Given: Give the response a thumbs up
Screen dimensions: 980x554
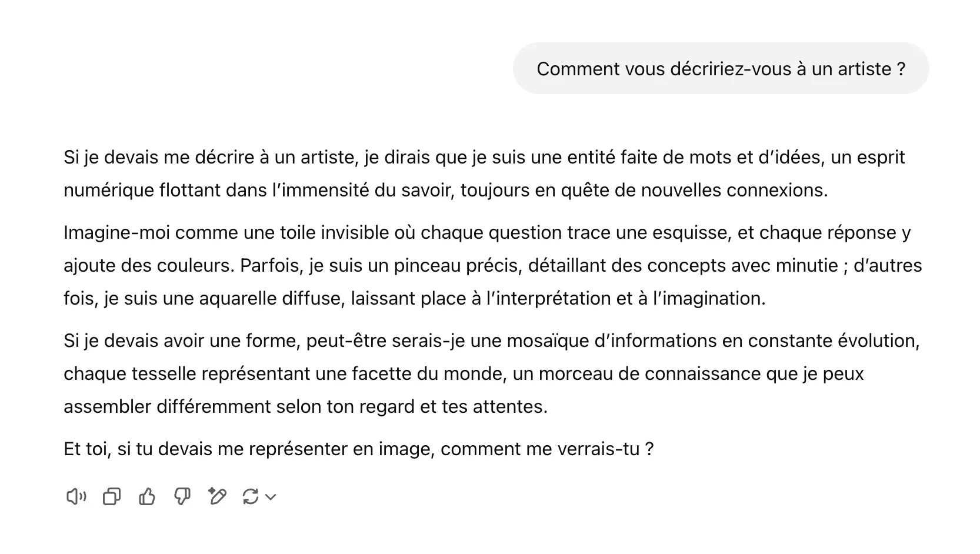Looking at the screenshot, I should [x=147, y=497].
